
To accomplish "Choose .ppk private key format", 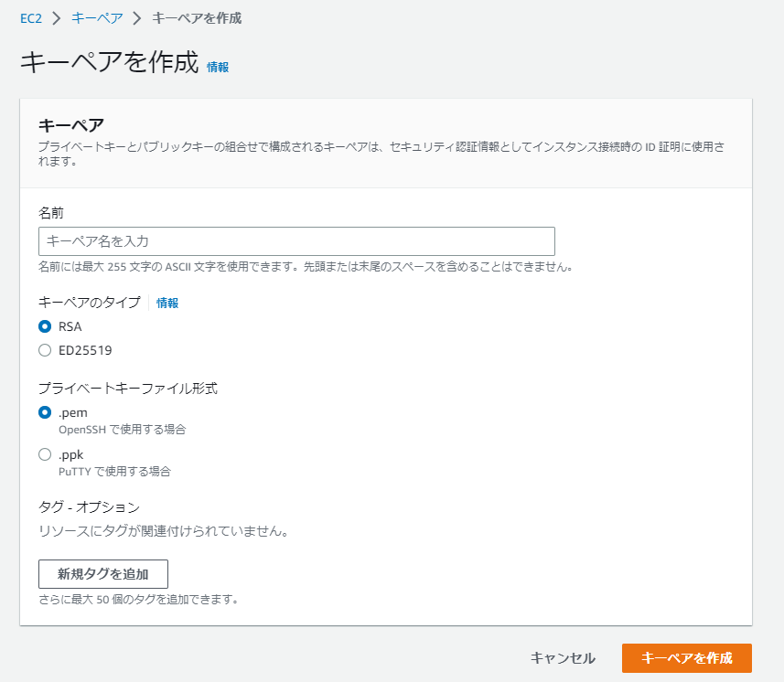I will coord(45,454).
